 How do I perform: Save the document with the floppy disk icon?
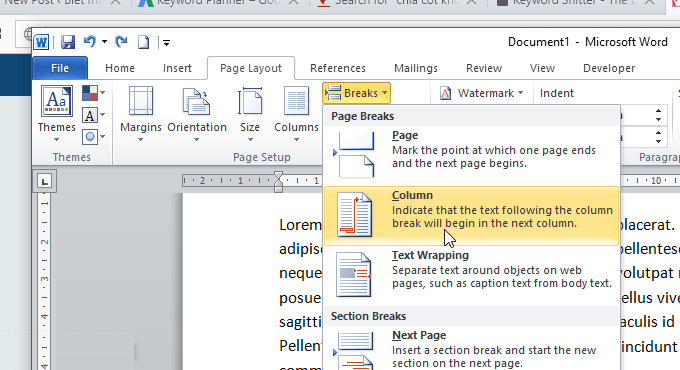[68, 42]
